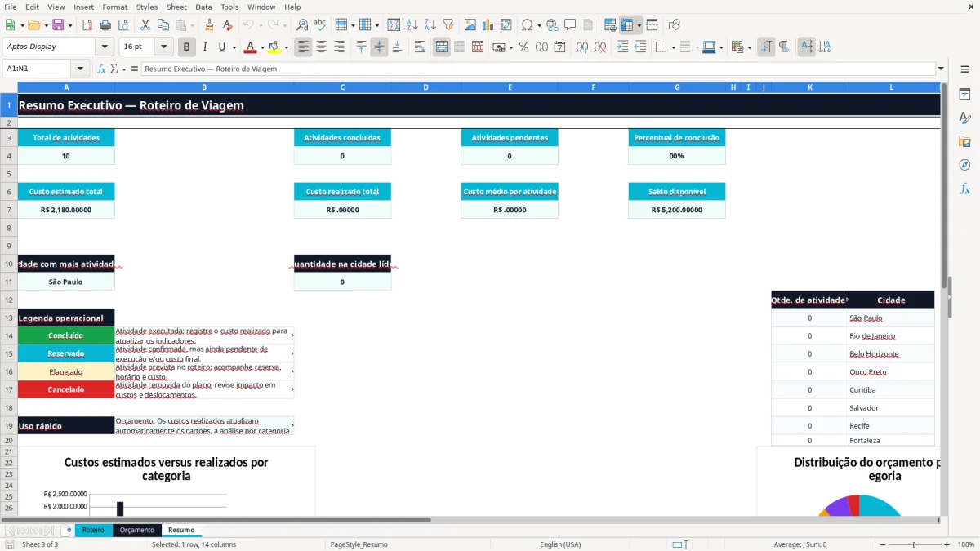Click Sort Descending icon
Viewport: 980px width, 551px height.
coord(430,25)
